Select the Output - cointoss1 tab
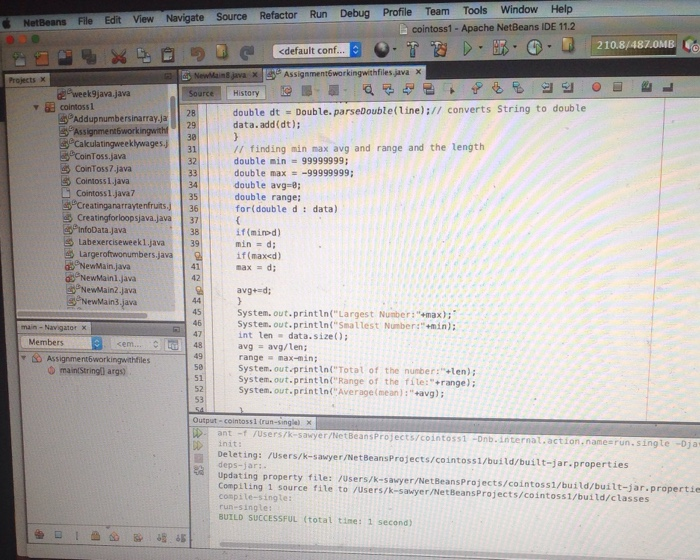Viewport: 700px width, 560px height. point(252,422)
